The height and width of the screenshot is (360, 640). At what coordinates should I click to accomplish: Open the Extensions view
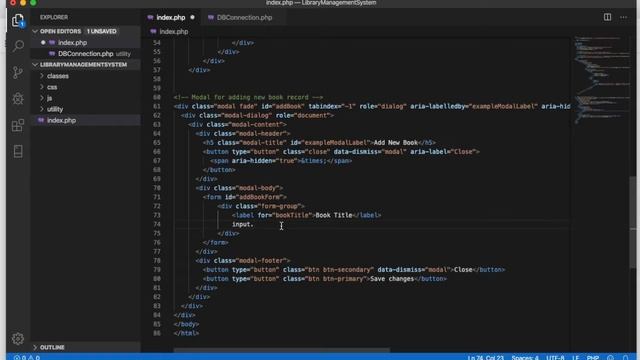pos(18,125)
